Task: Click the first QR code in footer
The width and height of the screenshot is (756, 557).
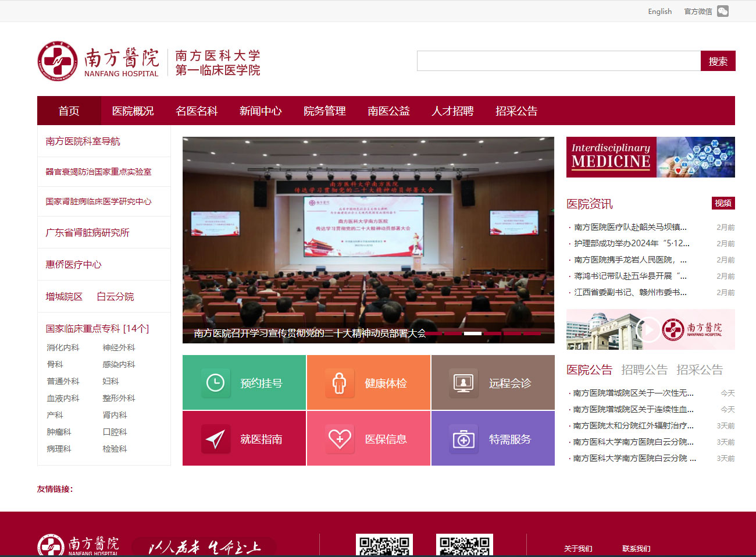Action: point(384,545)
